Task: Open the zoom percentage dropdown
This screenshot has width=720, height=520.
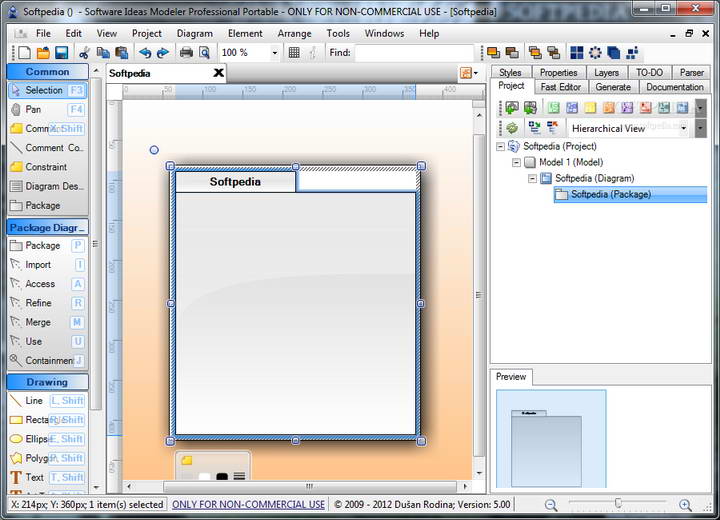Action: tap(275, 53)
